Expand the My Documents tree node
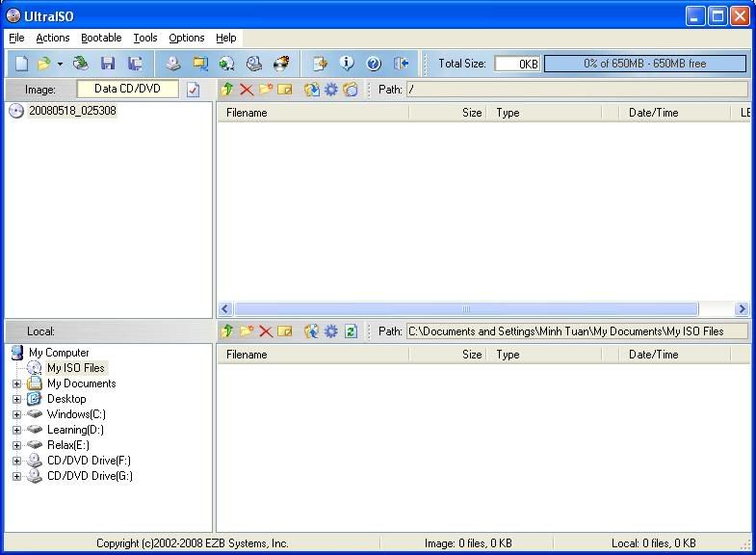The height and width of the screenshot is (555, 756). point(17,383)
